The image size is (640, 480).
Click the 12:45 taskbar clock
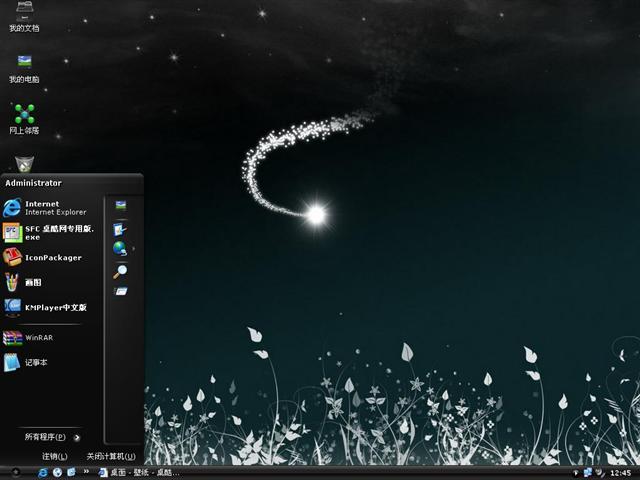click(x=620, y=473)
